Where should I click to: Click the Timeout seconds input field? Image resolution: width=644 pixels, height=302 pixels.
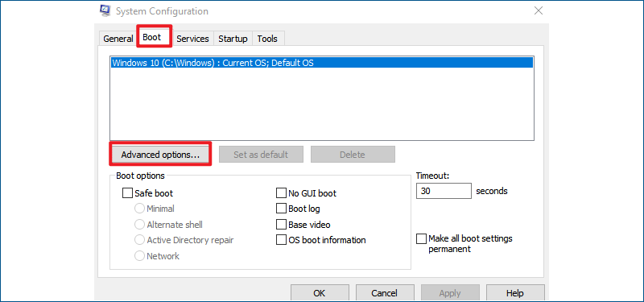(x=444, y=191)
